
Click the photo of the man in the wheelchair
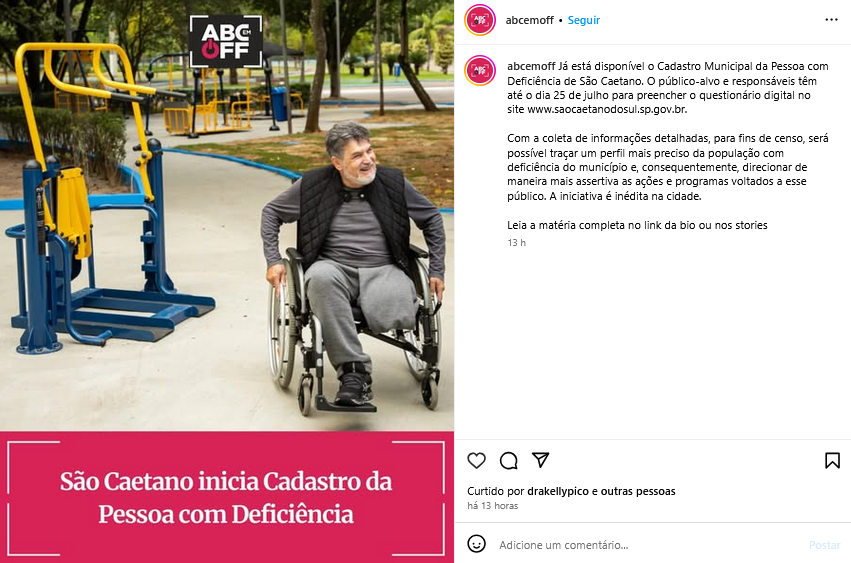coord(227,216)
